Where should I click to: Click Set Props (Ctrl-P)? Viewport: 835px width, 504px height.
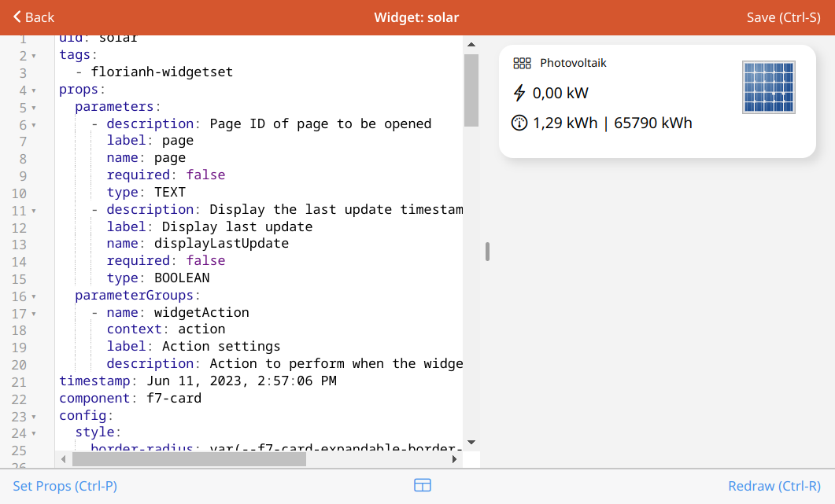pos(65,486)
